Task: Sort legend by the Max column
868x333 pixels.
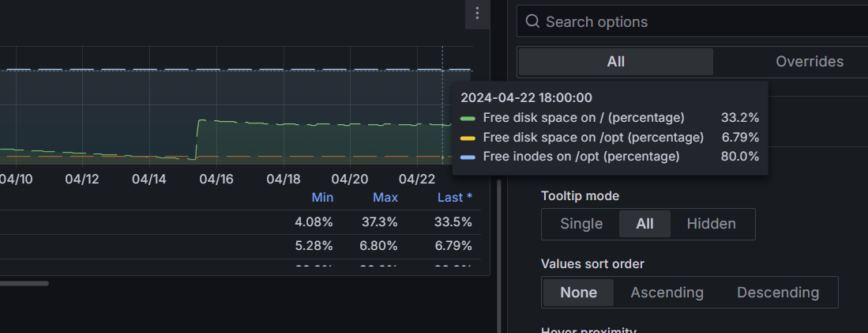Action: click(385, 198)
